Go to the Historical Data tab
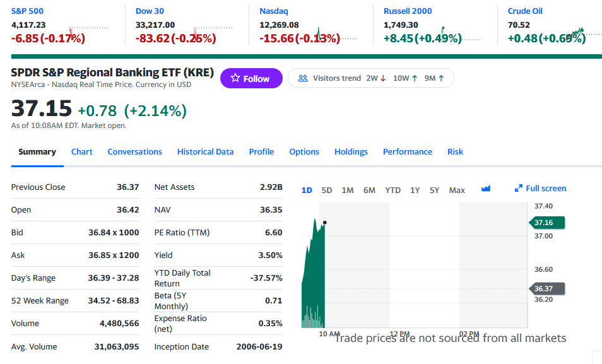The height and width of the screenshot is (364, 602). 206,151
